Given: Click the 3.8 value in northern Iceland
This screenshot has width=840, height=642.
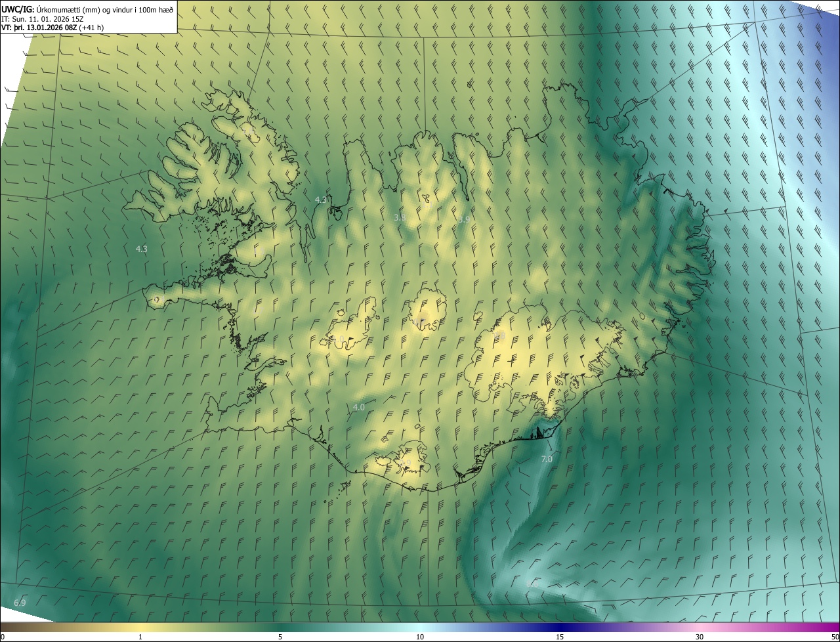Looking at the screenshot, I should click(x=400, y=217).
